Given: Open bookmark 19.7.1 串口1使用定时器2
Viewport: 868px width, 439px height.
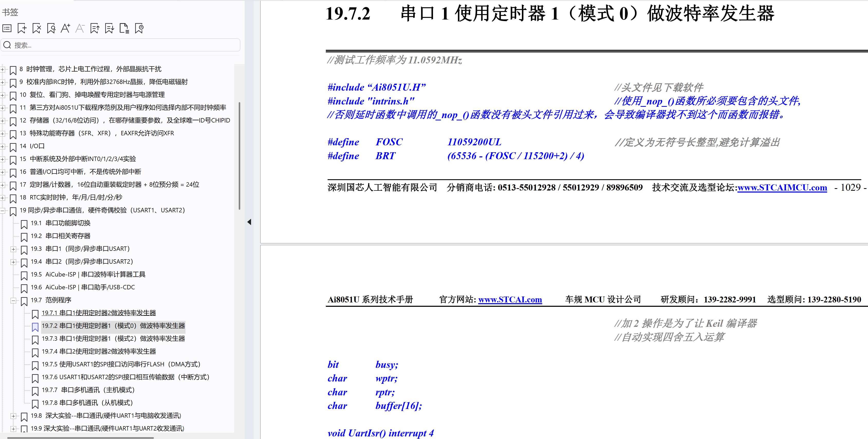Looking at the screenshot, I should click(98, 313).
